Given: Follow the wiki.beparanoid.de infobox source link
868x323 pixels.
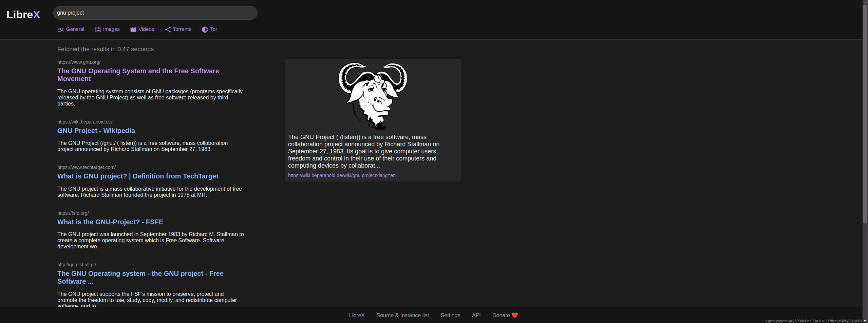Looking at the screenshot, I should [342, 175].
